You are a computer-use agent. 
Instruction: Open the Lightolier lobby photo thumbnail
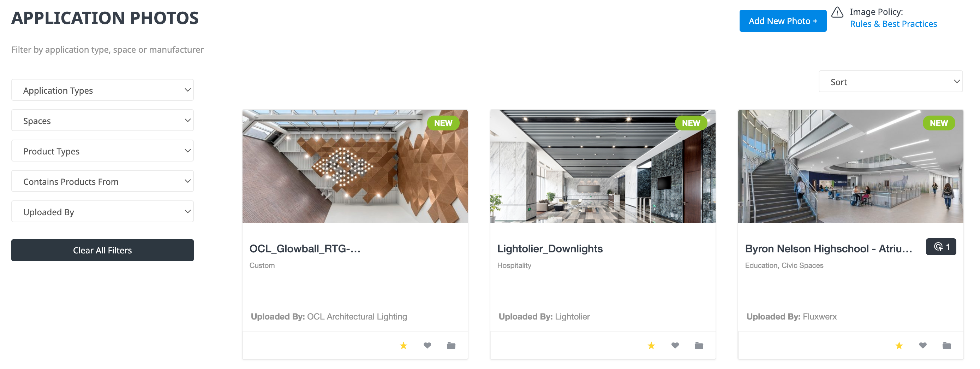click(603, 166)
